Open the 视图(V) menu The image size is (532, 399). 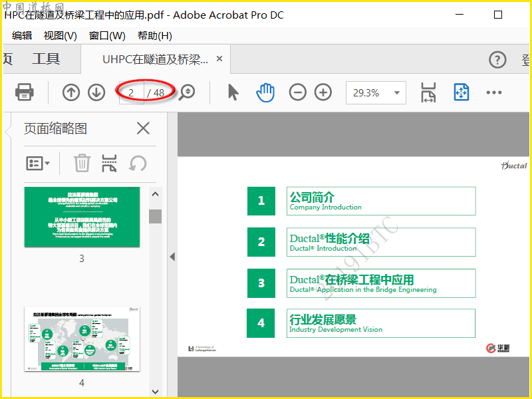(61, 35)
